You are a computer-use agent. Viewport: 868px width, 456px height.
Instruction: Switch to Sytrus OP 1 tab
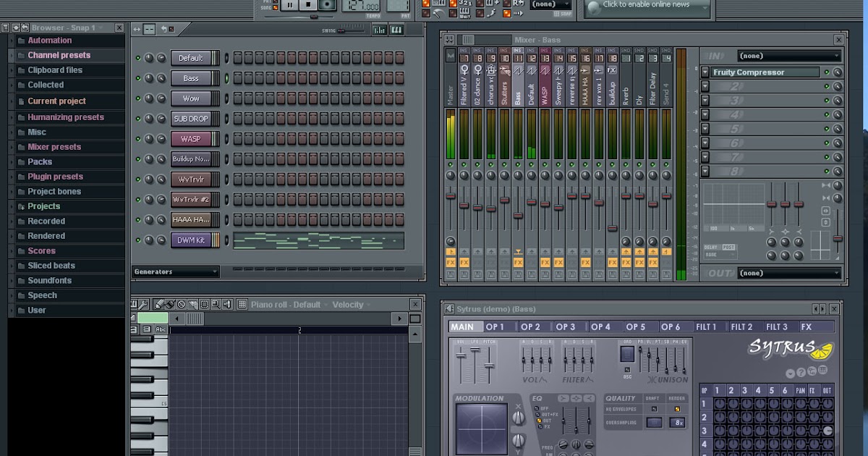click(501, 327)
